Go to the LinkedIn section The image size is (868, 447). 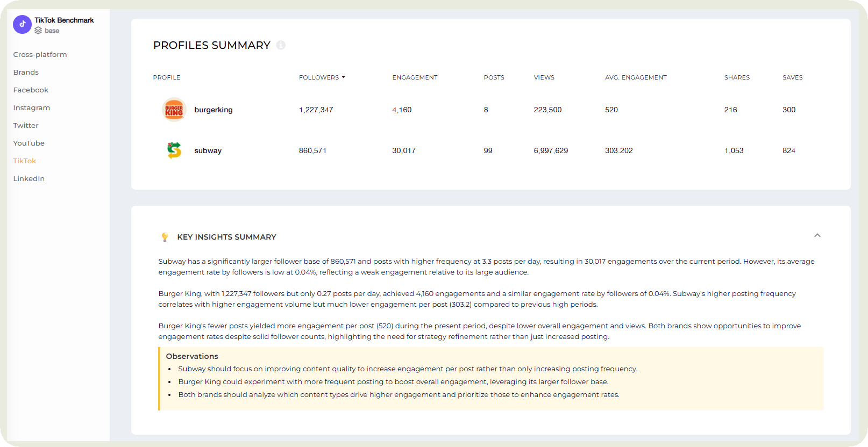pyautogui.click(x=29, y=178)
